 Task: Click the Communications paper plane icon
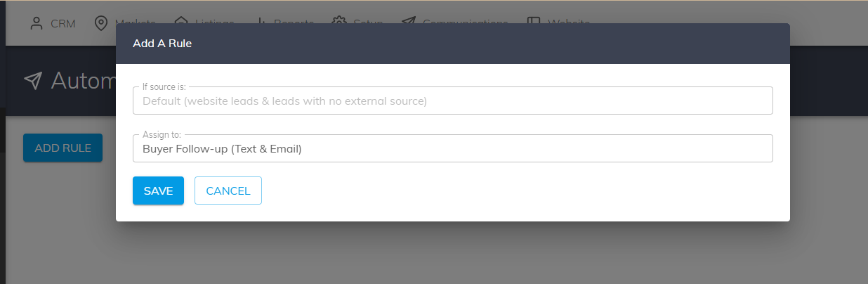[x=408, y=21]
